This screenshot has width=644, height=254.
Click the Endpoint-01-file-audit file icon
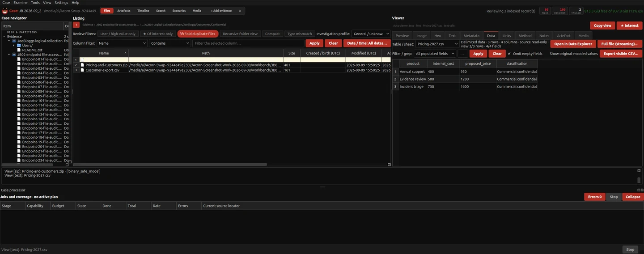pyautogui.click(x=19, y=59)
